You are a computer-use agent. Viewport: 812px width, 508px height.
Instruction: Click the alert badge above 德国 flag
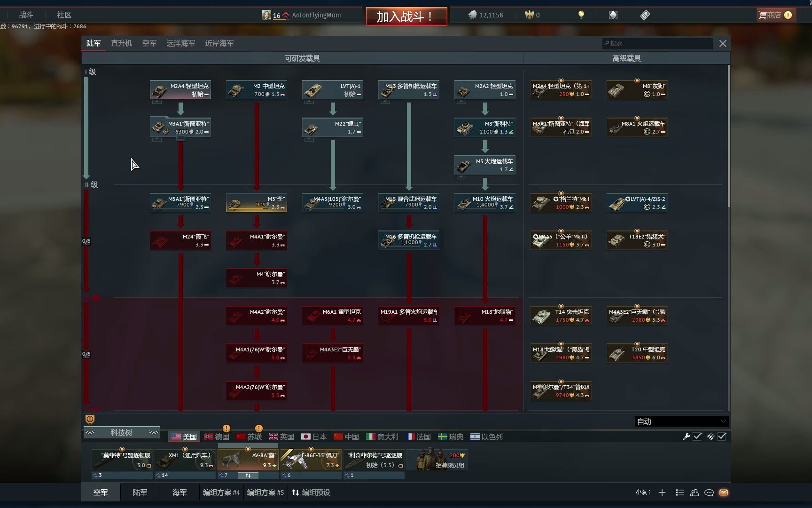coord(226,428)
